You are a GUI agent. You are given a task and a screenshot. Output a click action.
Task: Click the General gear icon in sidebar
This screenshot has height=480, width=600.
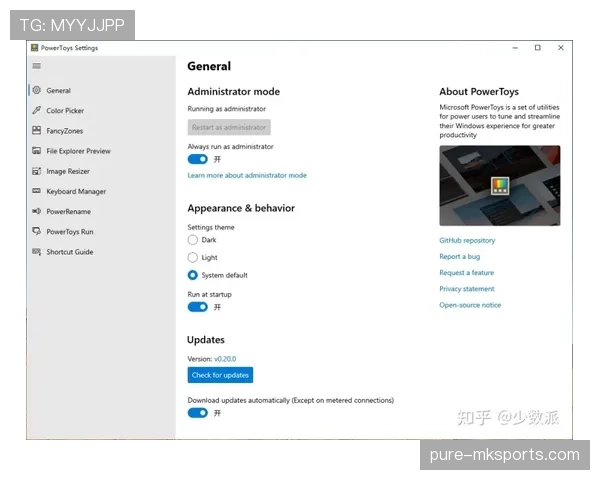pyautogui.click(x=37, y=90)
